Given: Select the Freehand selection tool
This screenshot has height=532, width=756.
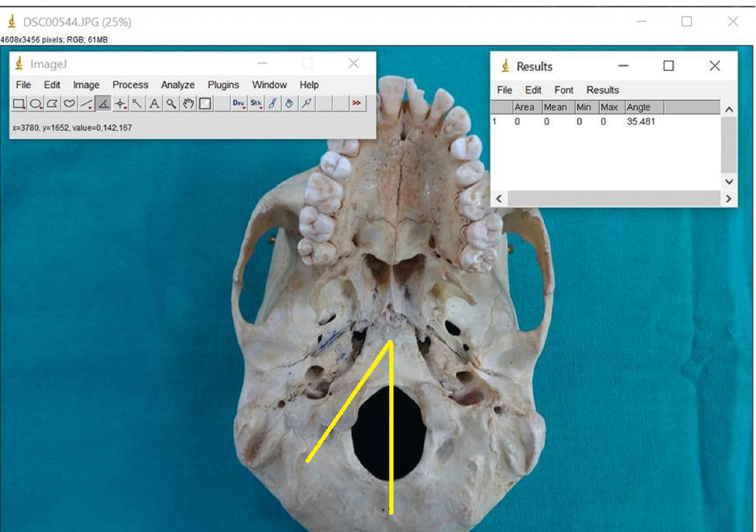Looking at the screenshot, I should [69, 104].
